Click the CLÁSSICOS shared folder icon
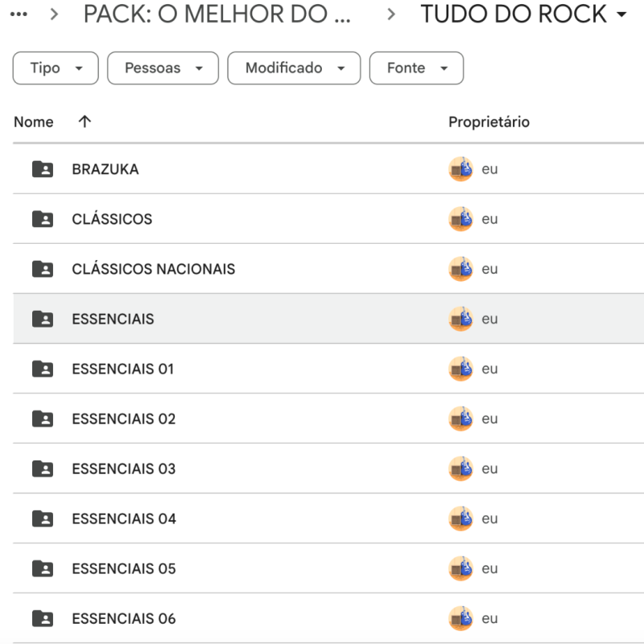Screen dimensions: 644x644 coord(43,219)
